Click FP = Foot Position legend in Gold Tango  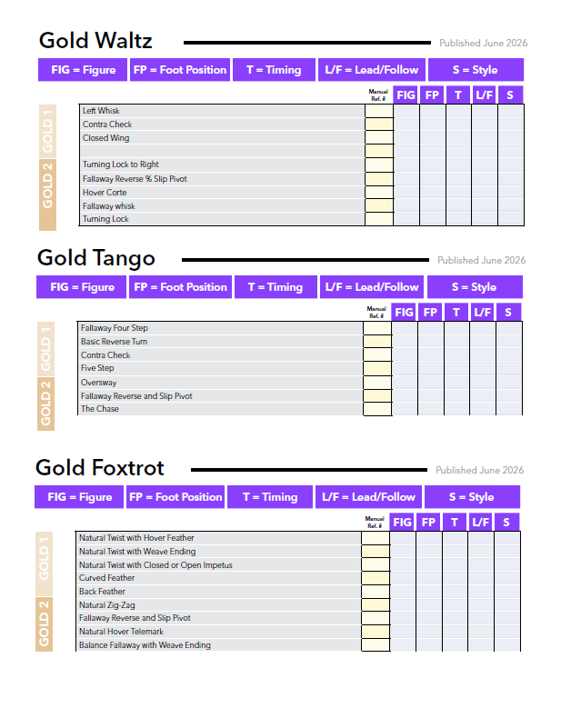click(180, 287)
